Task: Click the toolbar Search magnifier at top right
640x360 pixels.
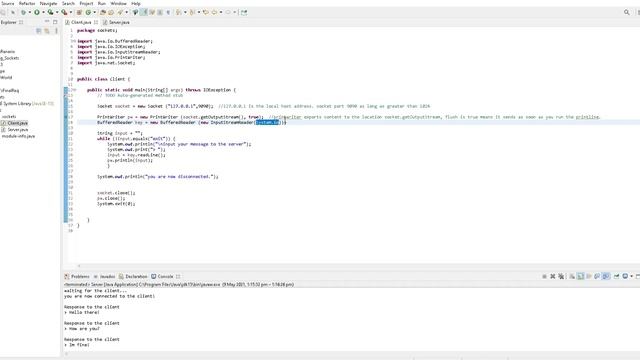Action: tap(627, 12)
